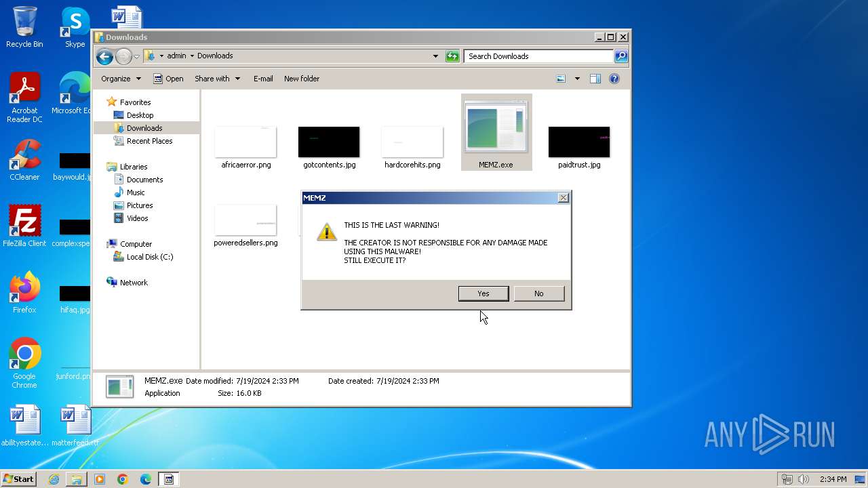Select the gotcontents.jpg file
Screen dimensions: 868x488
pyautogui.click(x=329, y=146)
